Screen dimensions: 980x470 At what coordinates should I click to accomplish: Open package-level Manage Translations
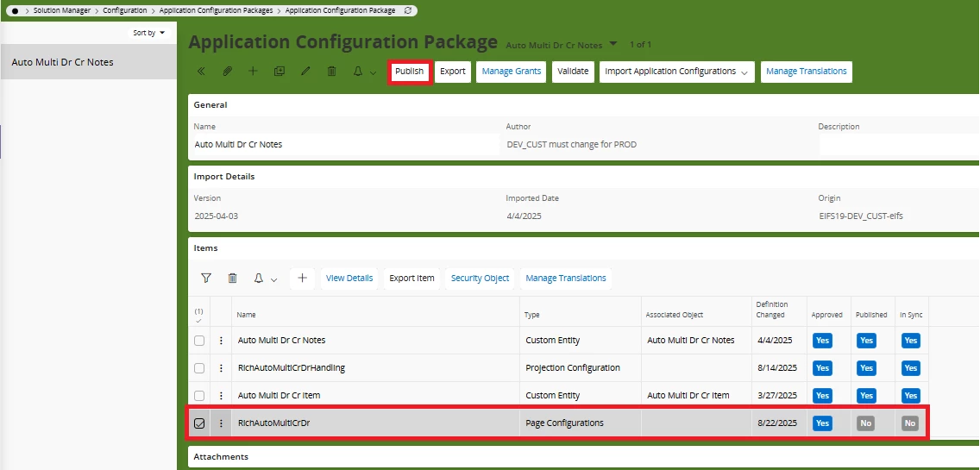click(807, 72)
